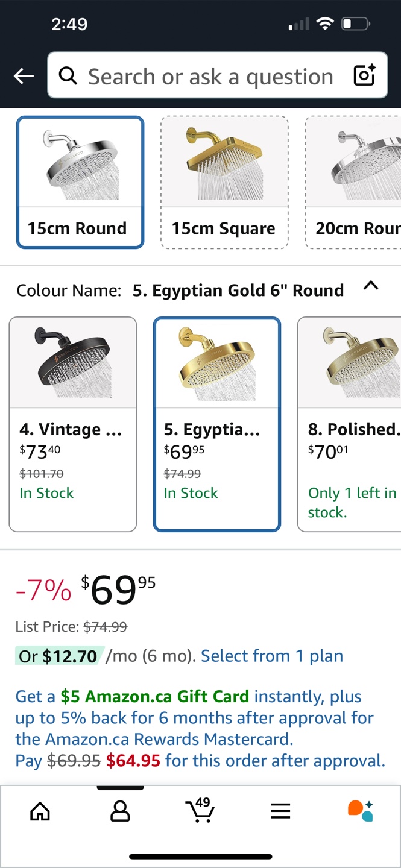Choose 8. Polished colour option

pos(351,424)
